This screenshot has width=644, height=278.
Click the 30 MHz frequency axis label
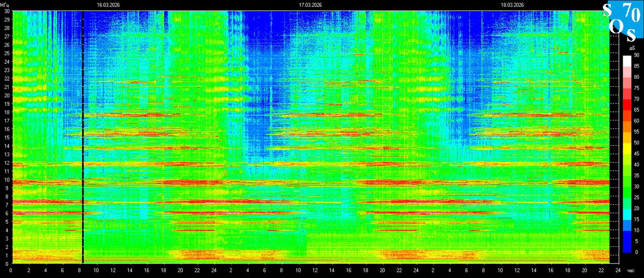[7, 11]
